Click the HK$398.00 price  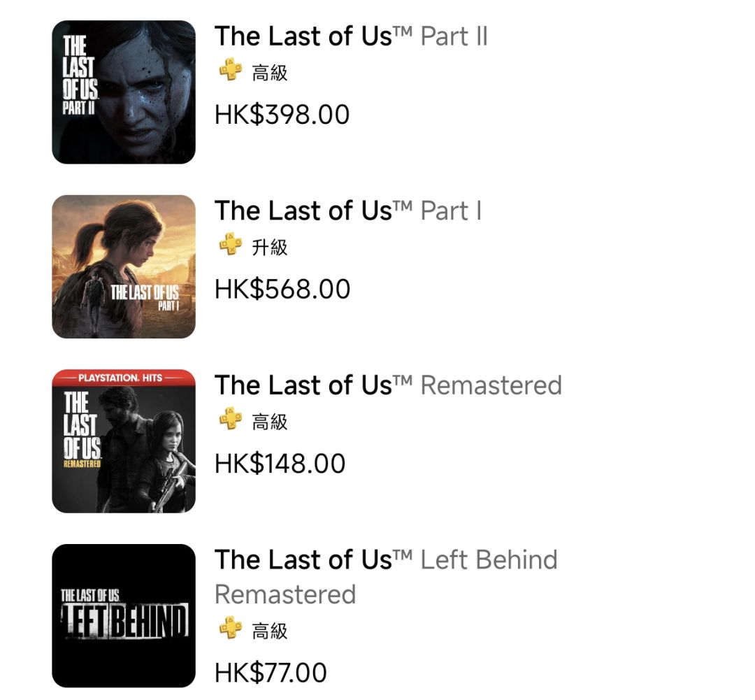282,115
